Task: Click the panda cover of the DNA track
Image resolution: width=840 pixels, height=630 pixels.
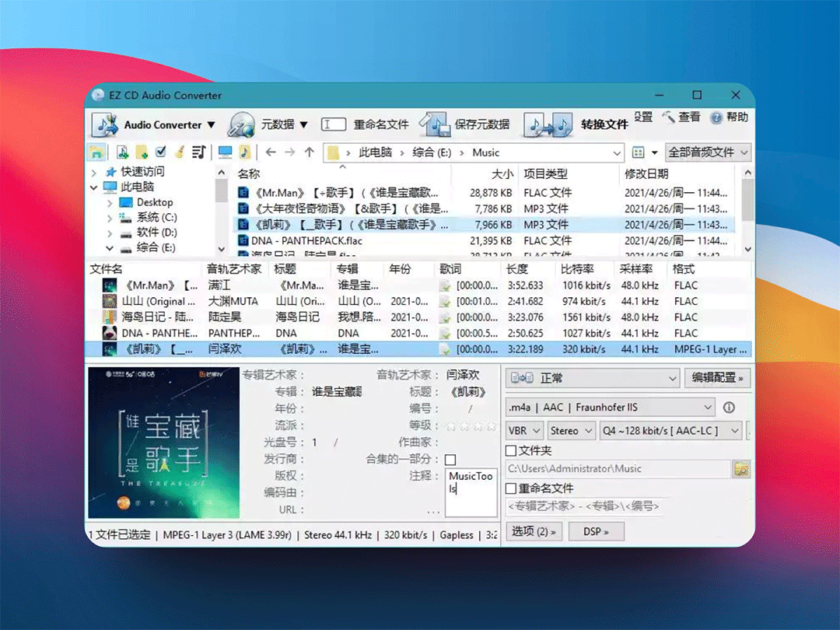Action: click(x=110, y=333)
